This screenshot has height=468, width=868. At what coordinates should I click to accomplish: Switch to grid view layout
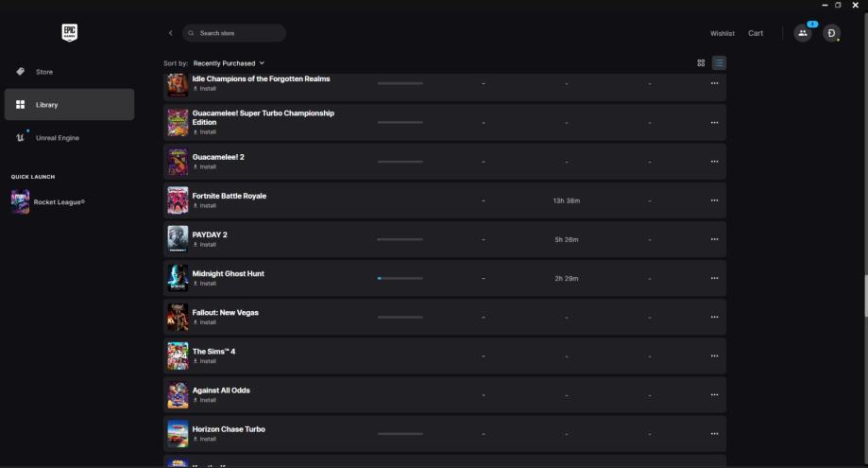pyautogui.click(x=701, y=63)
